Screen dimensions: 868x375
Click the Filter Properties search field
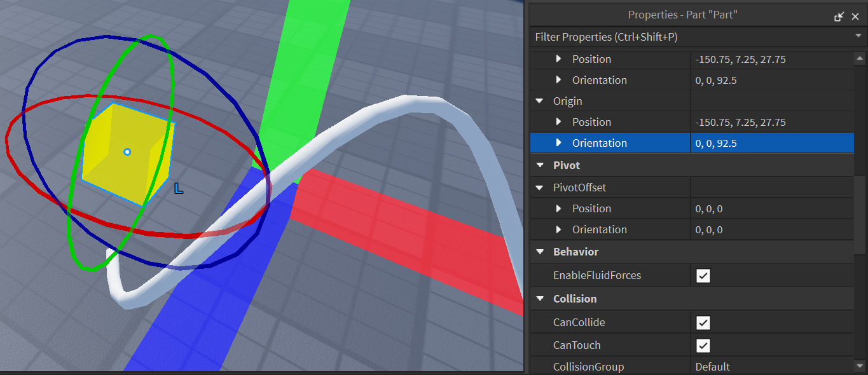692,37
